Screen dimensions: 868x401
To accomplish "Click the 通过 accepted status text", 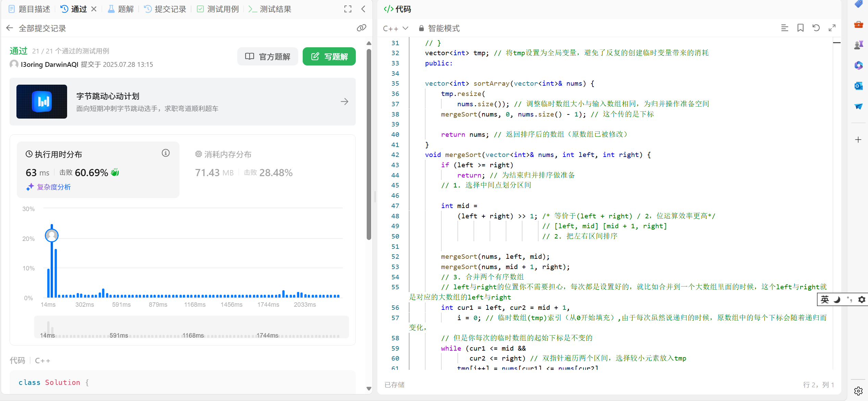I will (18, 51).
